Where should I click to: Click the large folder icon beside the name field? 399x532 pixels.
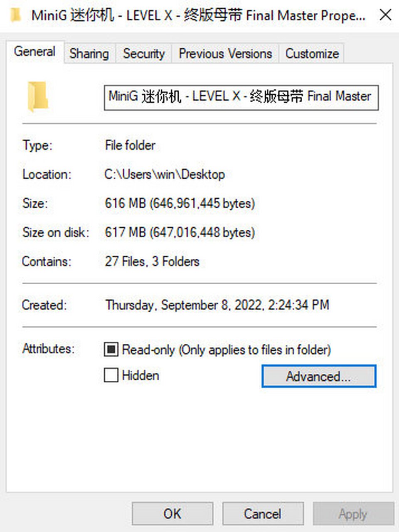click(x=38, y=97)
